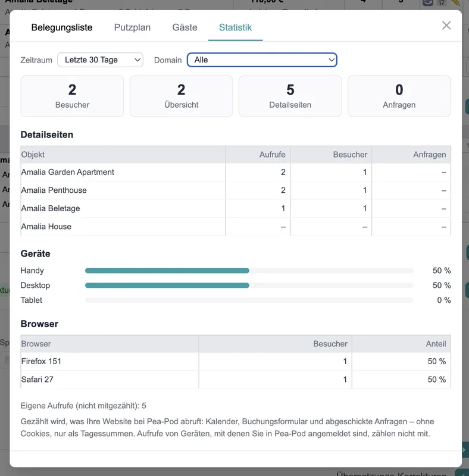The image size is (469, 476).
Task: Select the Amalia Beletage row
Action: pyautogui.click(x=236, y=209)
